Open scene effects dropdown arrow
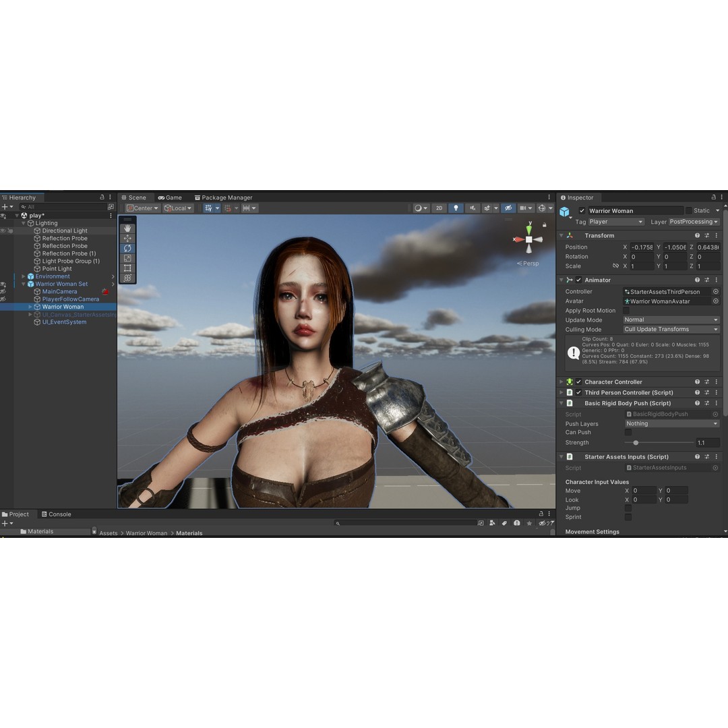This screenshot has height=728, width=728. 496,208
